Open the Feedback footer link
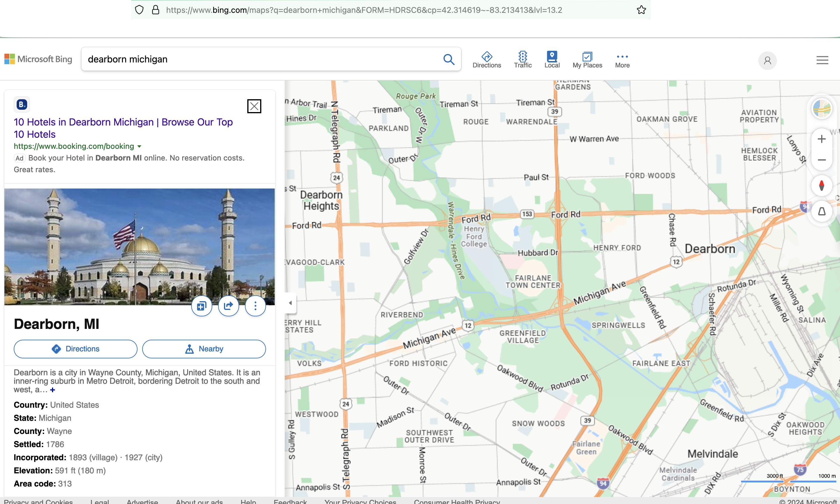The height and width of the screenshot is (504, 840). (x=290, y=501)
